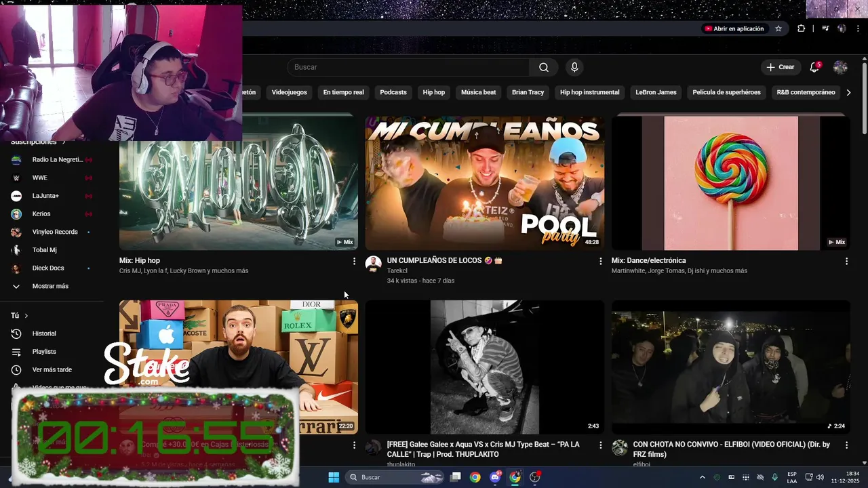Viewport: 868px width, 488px height.
Task: Click the Tarekcl channel name
Action: pos(397,270)
